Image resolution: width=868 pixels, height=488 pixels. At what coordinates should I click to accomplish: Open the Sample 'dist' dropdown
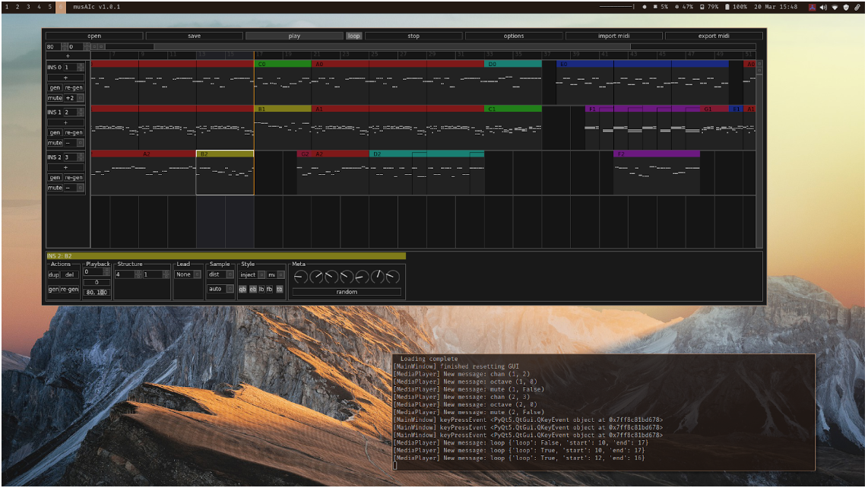(x=220, y=274)
